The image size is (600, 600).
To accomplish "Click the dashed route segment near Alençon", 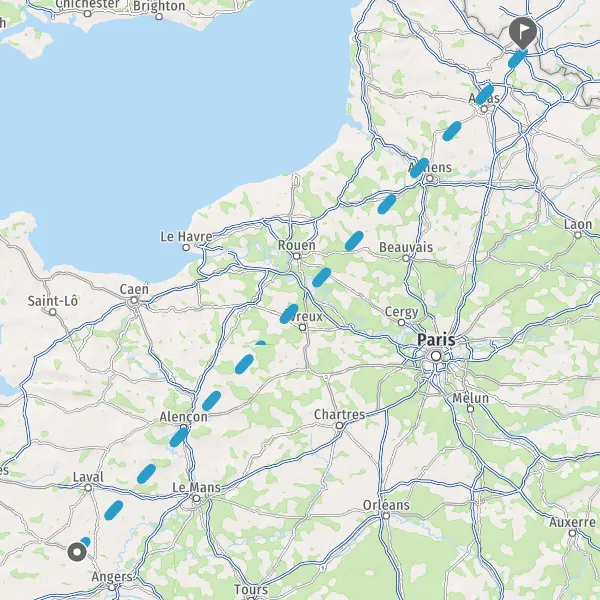I will (x=179, y=437).
